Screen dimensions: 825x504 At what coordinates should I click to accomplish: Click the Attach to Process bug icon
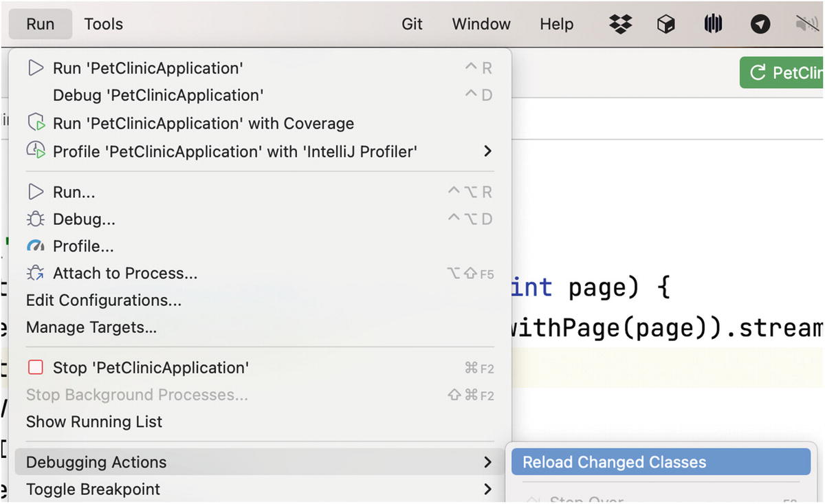pos(35,274)
